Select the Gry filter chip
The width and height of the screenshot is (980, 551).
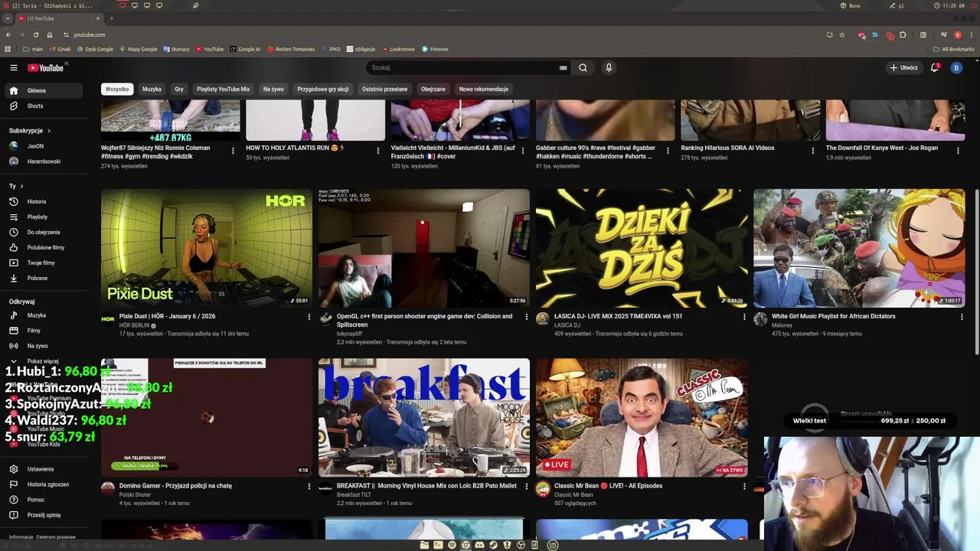(179, 89)
